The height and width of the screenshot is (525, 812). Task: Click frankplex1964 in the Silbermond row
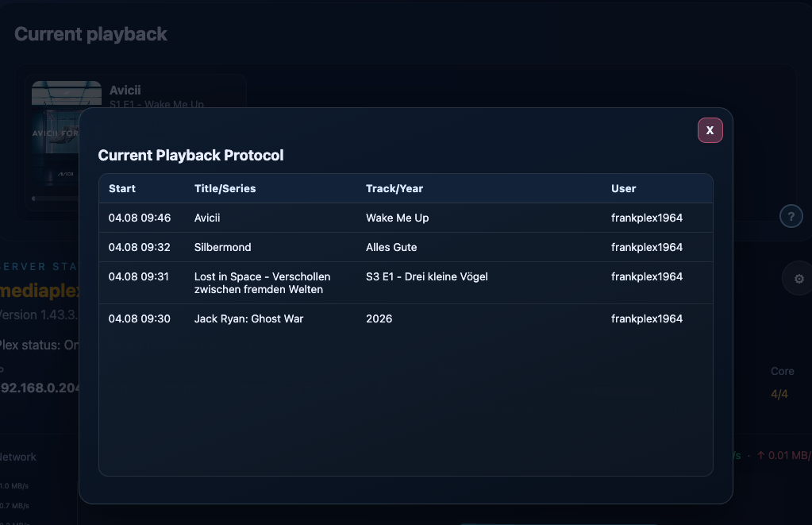coord(647,247)
